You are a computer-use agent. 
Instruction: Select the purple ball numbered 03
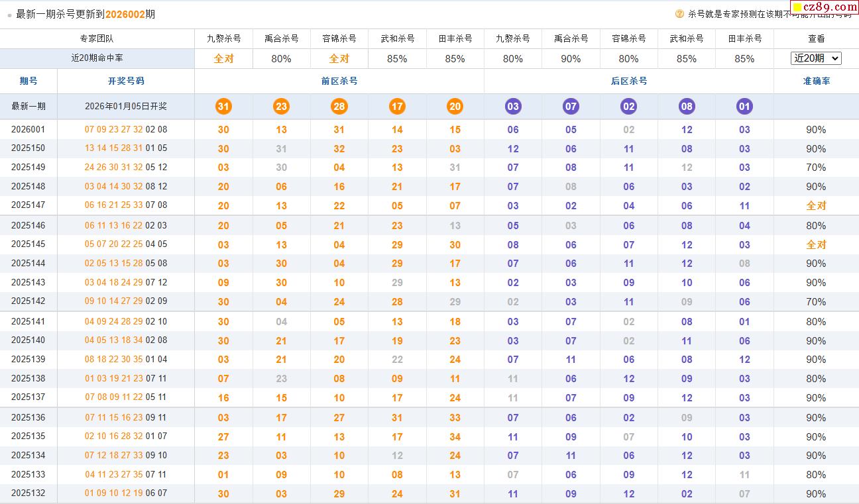pyautogui.click(x=513, y=107)
